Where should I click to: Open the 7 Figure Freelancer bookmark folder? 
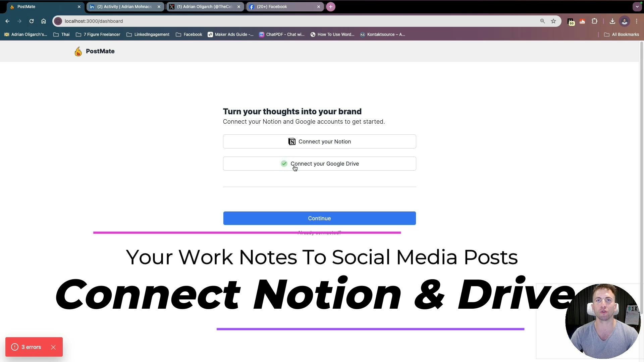click(x=98, y=35)
